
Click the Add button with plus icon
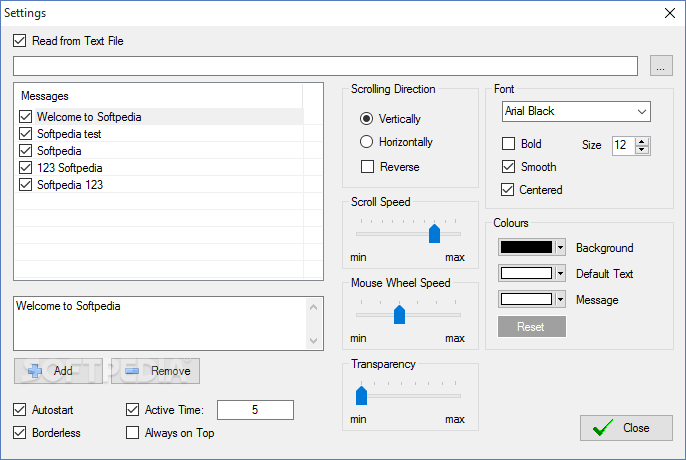click(58, 371)
